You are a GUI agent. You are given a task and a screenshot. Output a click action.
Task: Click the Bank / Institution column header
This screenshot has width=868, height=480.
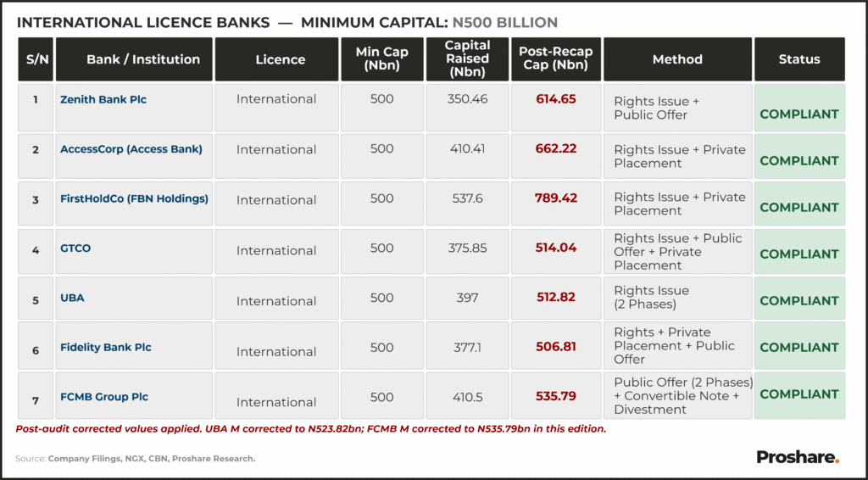tap(143, 59)
